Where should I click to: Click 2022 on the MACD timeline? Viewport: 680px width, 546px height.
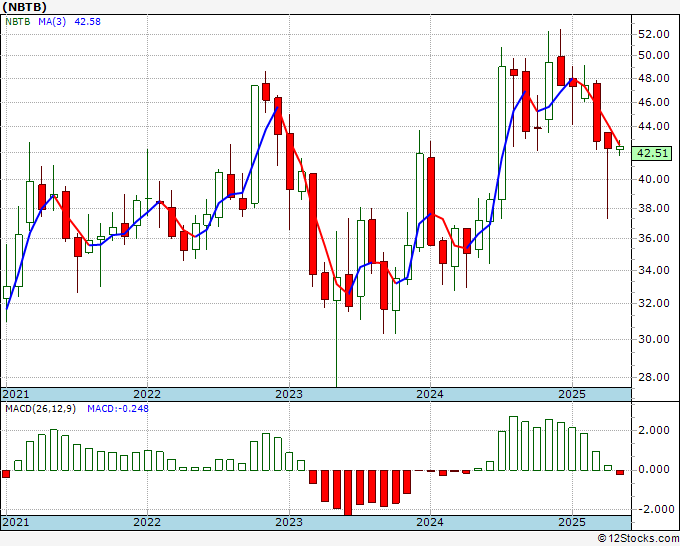pos(147,522)
